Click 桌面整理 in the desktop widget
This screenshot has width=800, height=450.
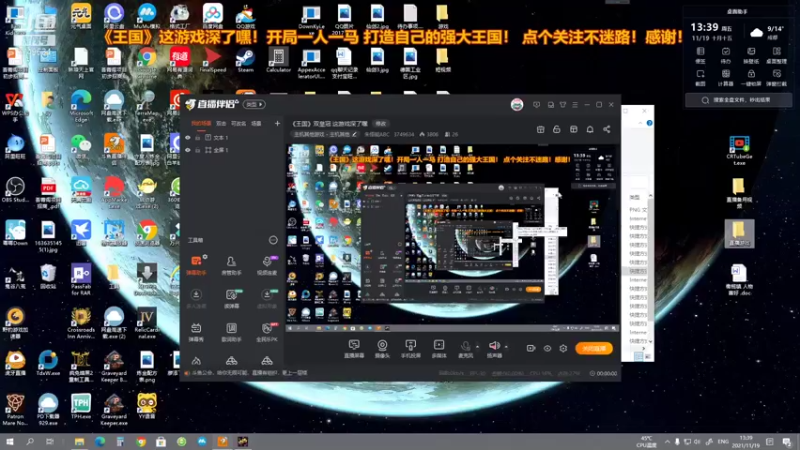777,55
